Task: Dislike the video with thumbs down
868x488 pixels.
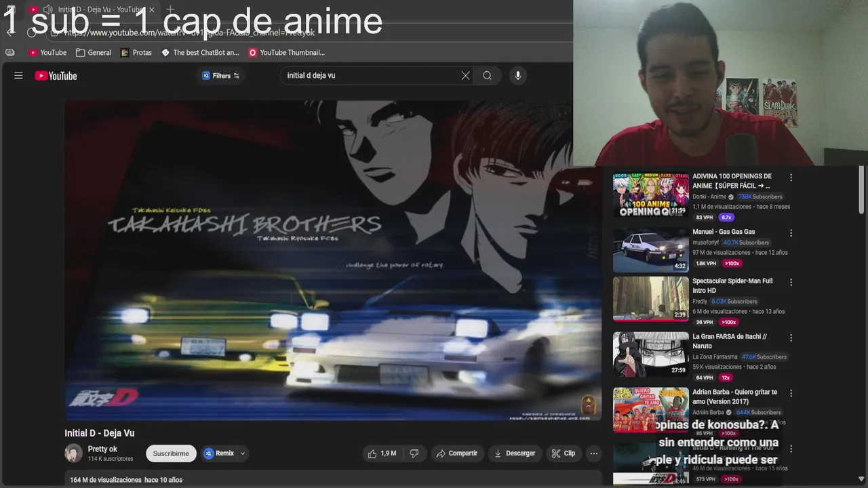Action: point(414,453)
